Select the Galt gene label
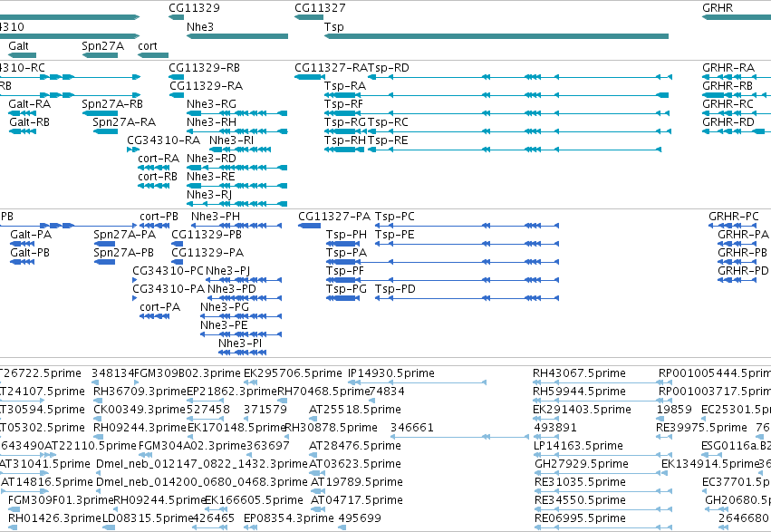 click(x=19, y=46)
